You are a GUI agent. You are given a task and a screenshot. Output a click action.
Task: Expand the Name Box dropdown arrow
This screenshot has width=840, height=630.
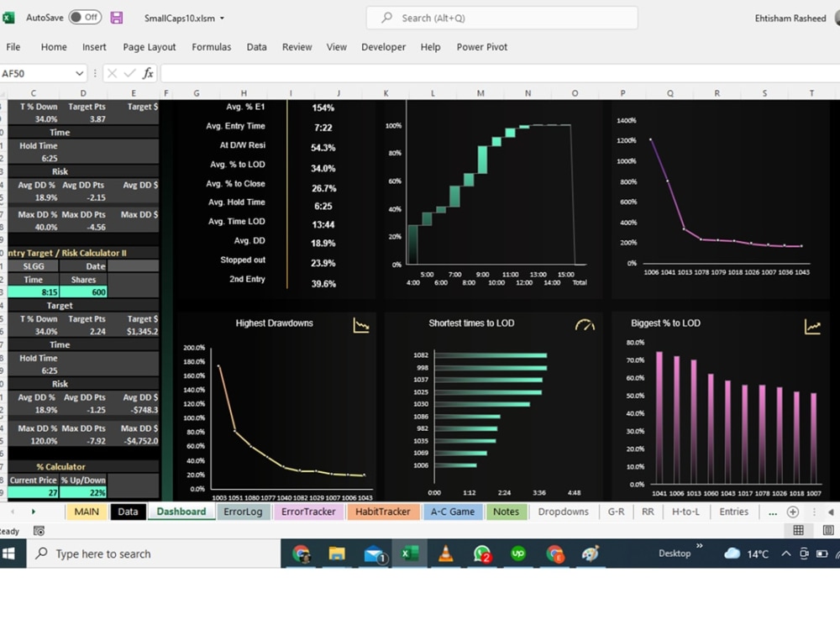[x=79, y=73]
